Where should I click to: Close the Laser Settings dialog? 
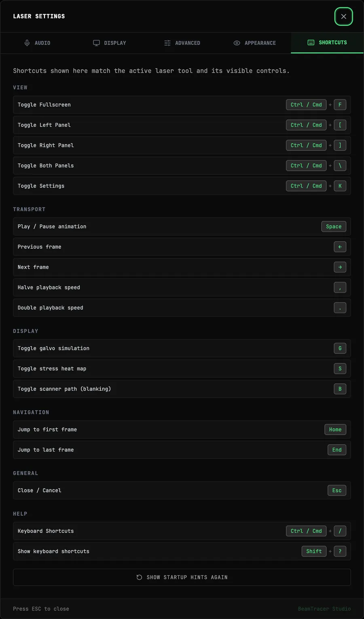(343, 17)
